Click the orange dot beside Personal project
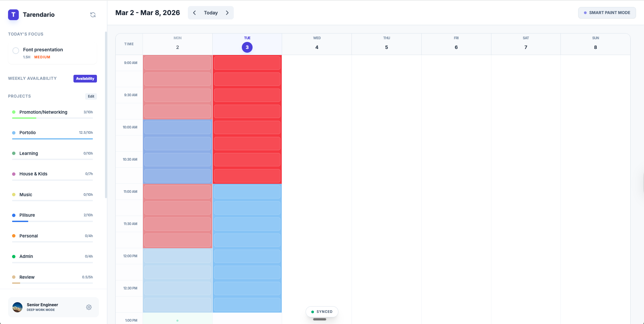The image size is (644, 324). coord(14,236)
